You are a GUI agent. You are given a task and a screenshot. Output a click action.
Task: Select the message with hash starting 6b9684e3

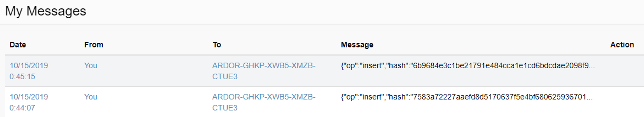click(x=467, y=66)
